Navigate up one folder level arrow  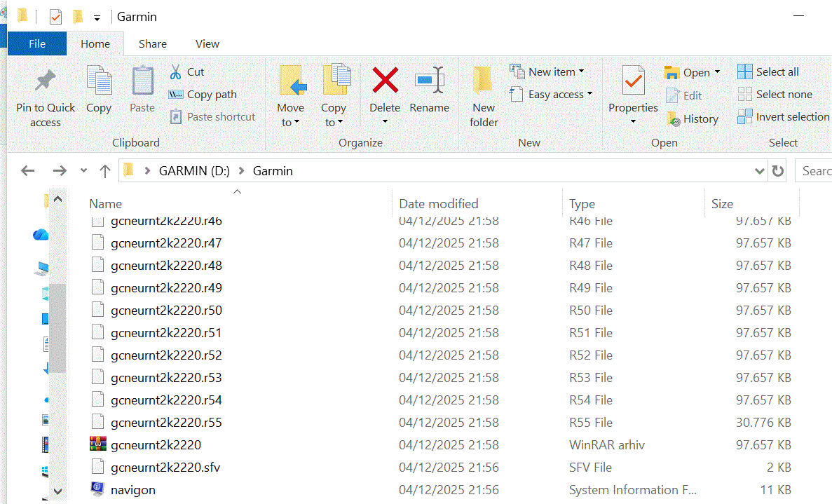(x=105, y=171)
